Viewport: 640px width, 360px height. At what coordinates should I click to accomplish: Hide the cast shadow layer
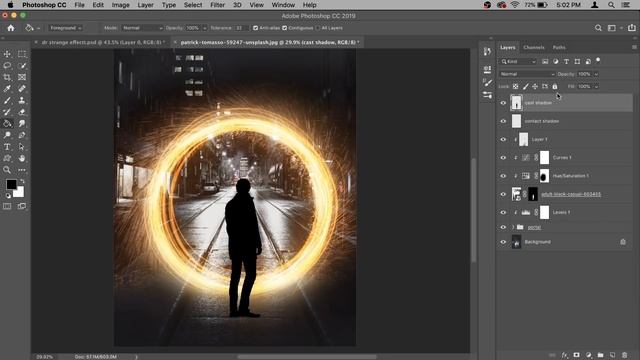coord(503,103)
